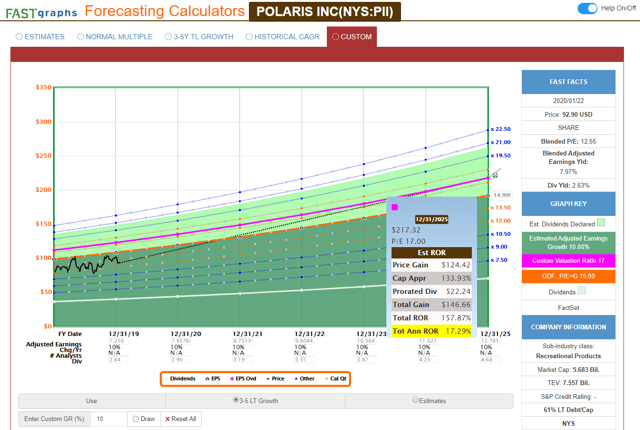Click the POLARIS INC(NYS:PII) ticker label
640x430 pixels.
click(325, 11)
